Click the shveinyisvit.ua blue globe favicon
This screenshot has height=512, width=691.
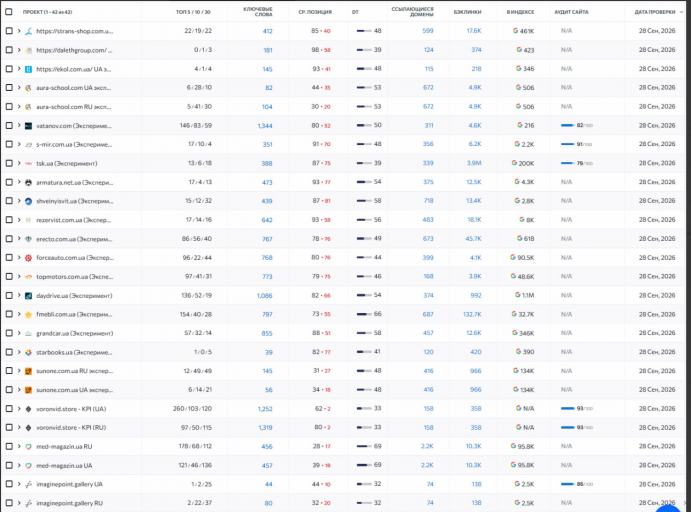point(28,201)
